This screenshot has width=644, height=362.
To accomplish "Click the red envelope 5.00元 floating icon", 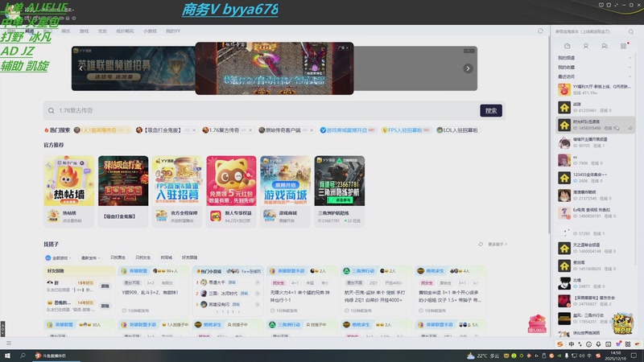I will pos(537,324).
